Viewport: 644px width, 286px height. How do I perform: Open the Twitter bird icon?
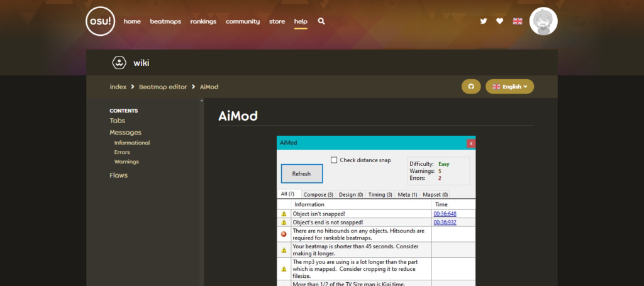pyautogui.click(x=484, y=21)
